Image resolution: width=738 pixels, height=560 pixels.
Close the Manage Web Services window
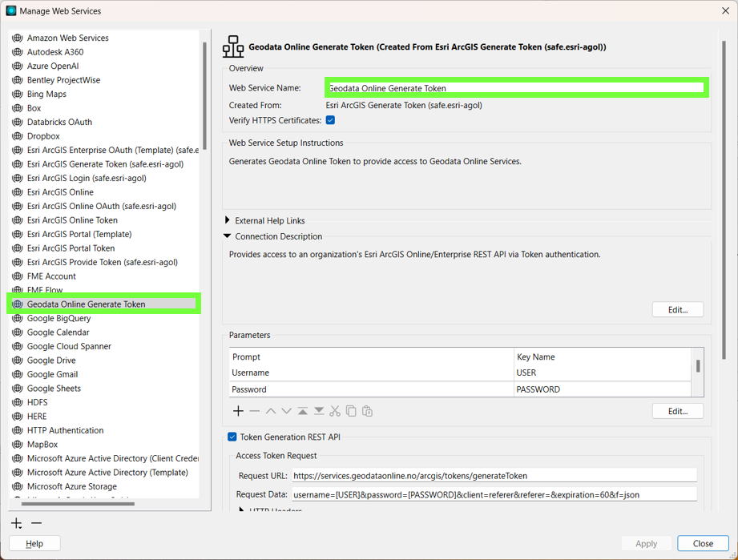point(725,10)
